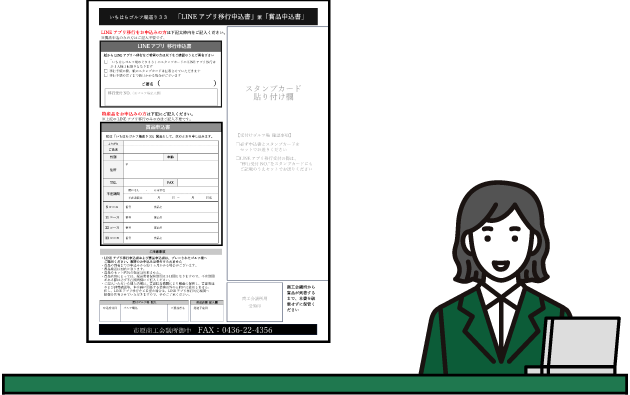
Task: Check the second LINE app consent checkbox
Action: click(x=106, y=71)
